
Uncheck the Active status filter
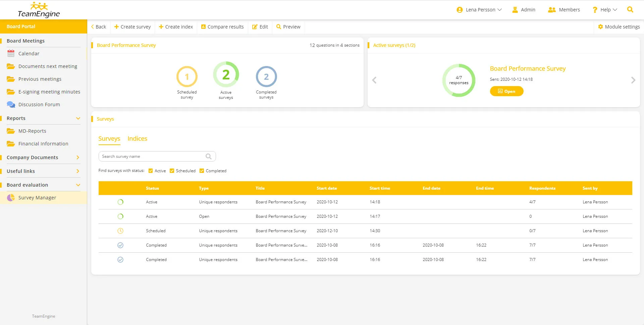click(151, 171)
